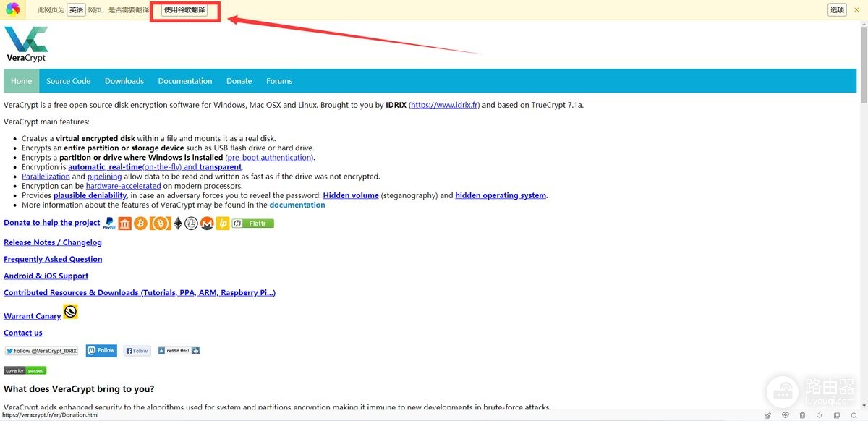Open the Release Notes / Changelog link
The height and width of the screenshot is (421, 868).
point(53,242)
